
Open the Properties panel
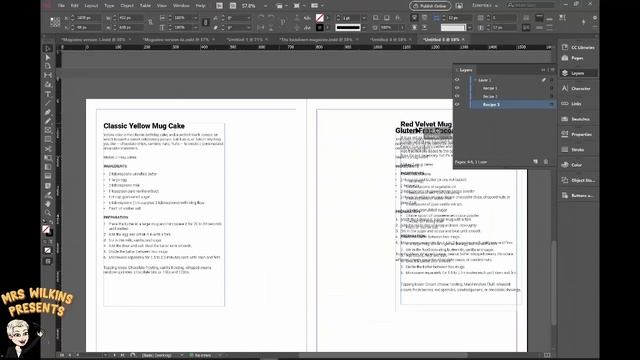tap(578, 134)
